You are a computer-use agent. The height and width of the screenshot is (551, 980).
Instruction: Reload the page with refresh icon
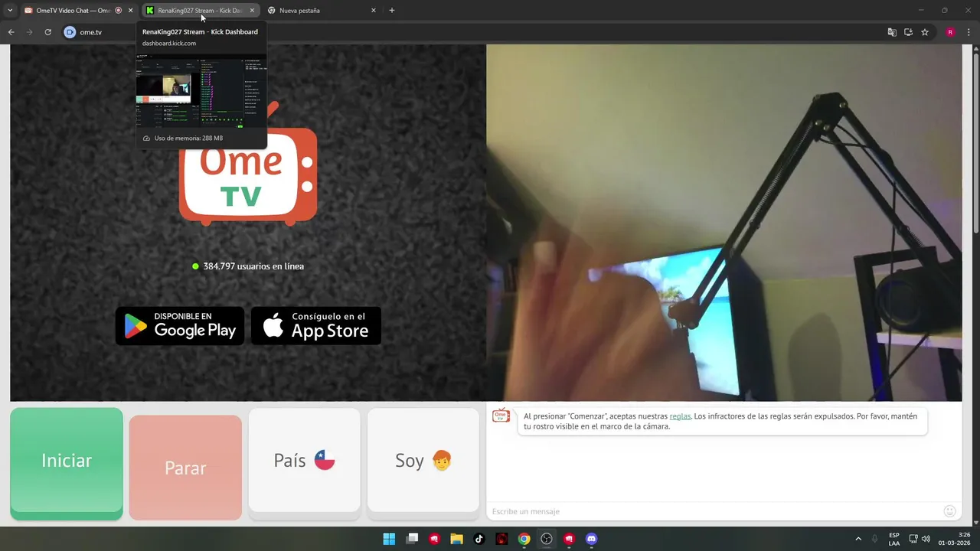pyautogui.click(x=47, y=32)
